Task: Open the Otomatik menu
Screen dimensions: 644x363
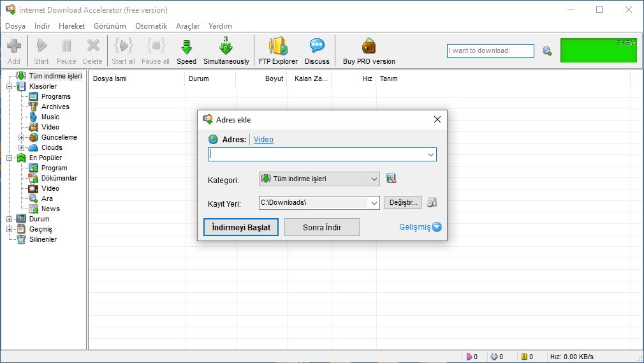Action: (x=151, y=26)
